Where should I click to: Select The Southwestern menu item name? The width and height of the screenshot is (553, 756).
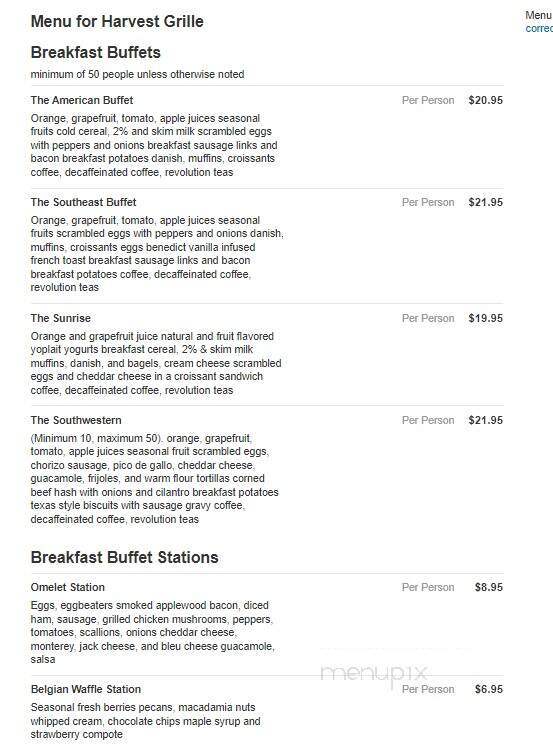tap(76, 420)
